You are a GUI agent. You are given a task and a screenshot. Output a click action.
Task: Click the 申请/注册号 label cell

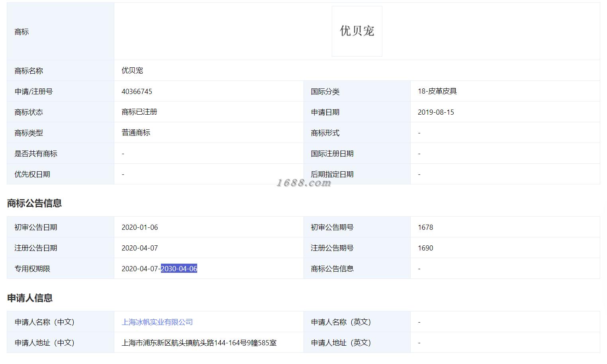pos(61,91)
